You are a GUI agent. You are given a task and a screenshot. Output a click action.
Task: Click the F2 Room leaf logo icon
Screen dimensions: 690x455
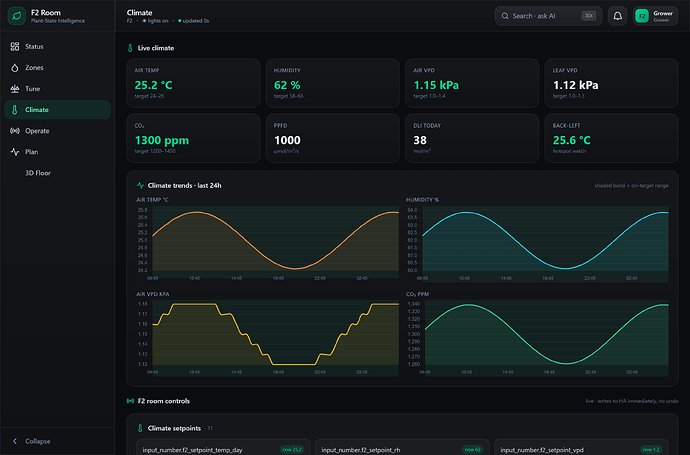tap(17, 16)
